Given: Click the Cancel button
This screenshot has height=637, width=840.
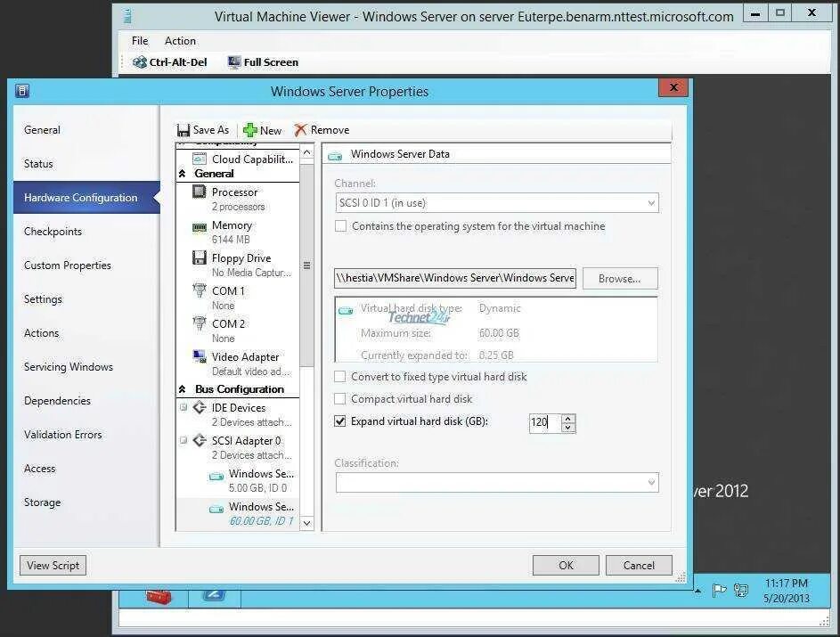Looking at the screenshot, I should (639, 565).
